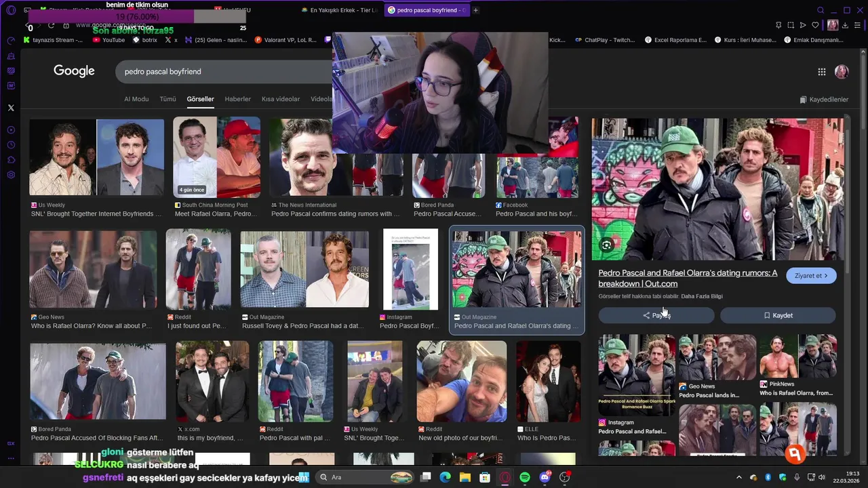
Task: Click the search box with pedro pascal boyfriend
Action: coord(224,71)
